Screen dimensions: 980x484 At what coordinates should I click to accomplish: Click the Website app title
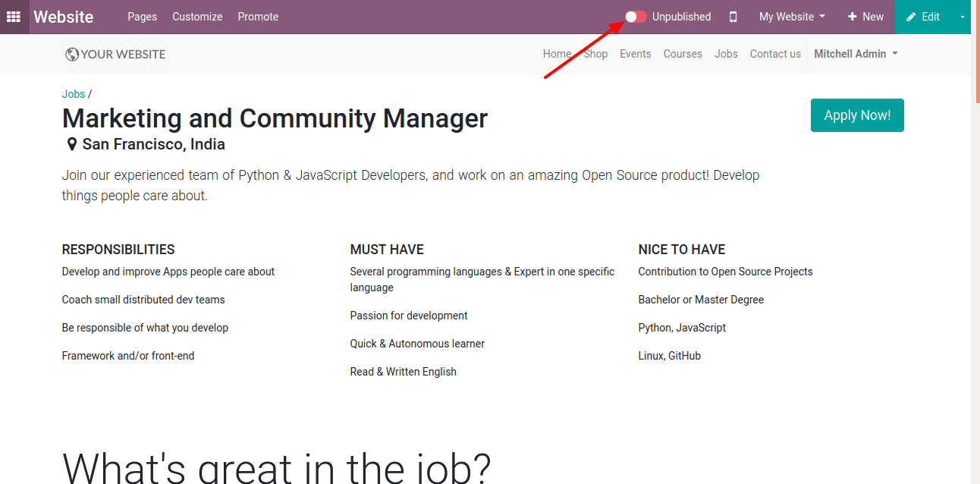click(x=64, y=17)
